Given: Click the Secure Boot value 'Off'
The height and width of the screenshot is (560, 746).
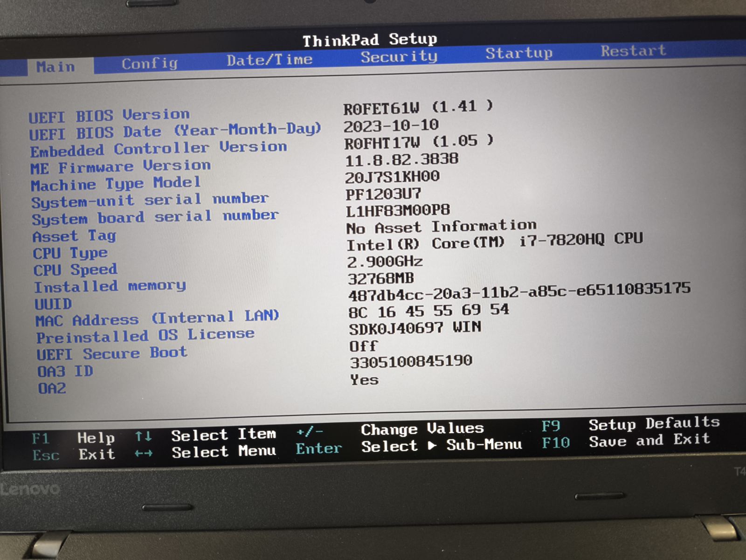Looking at the screenshot, I should pyautogui.click(x=363, y=346).
